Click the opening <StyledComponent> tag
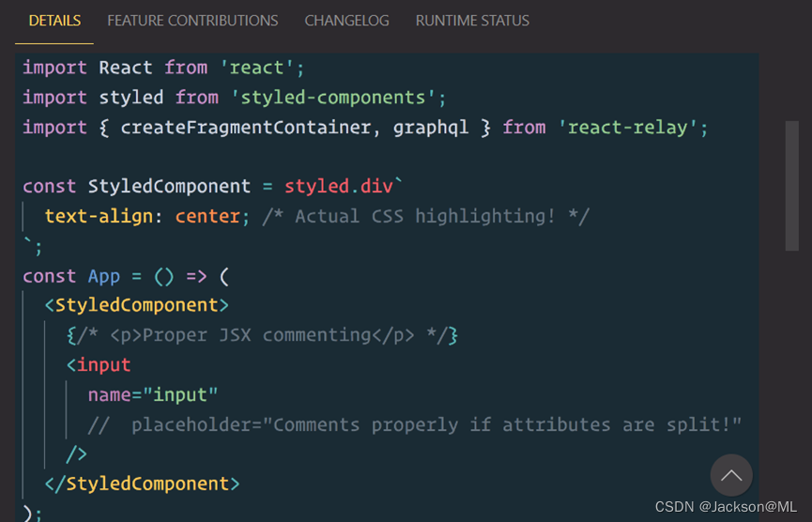Viewport: 812px width, 522px height. (136, 305)
